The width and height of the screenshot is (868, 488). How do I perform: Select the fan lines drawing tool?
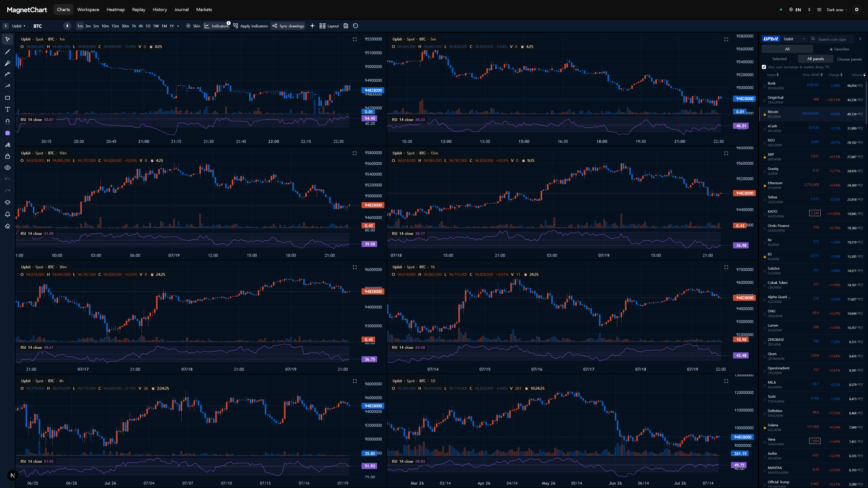(x=7, y=63)
